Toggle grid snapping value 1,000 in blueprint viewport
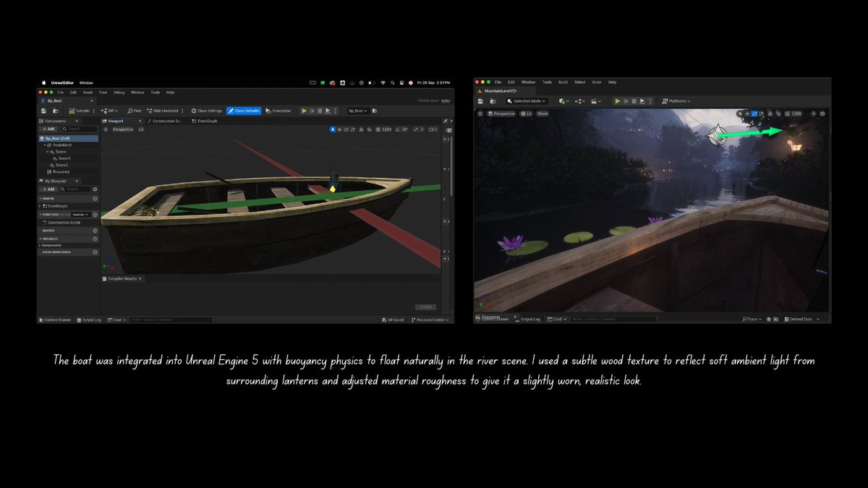 pos(383,129)
